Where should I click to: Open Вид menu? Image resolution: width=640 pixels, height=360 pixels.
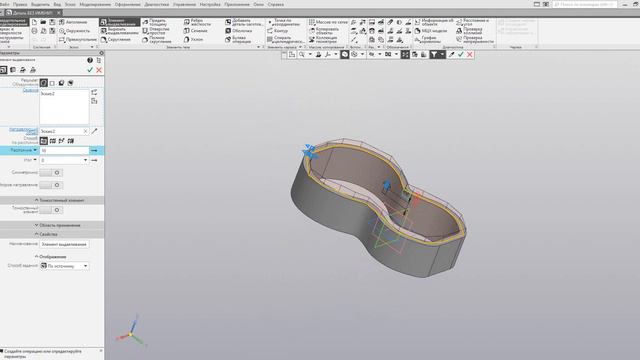click(57, 4)
